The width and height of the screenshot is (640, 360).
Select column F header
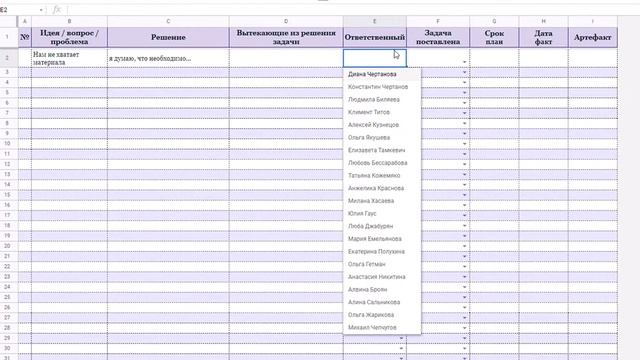coord(438,21)
